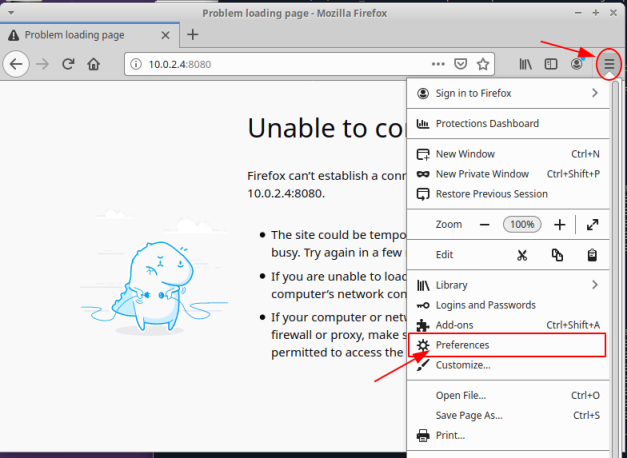
Task: Open Logins and Passwords
Action: click(x=508, y=305)
